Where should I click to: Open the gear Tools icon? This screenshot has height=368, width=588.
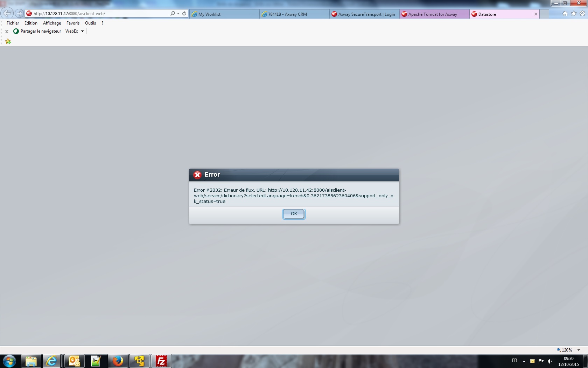click(x=582, y=14)
